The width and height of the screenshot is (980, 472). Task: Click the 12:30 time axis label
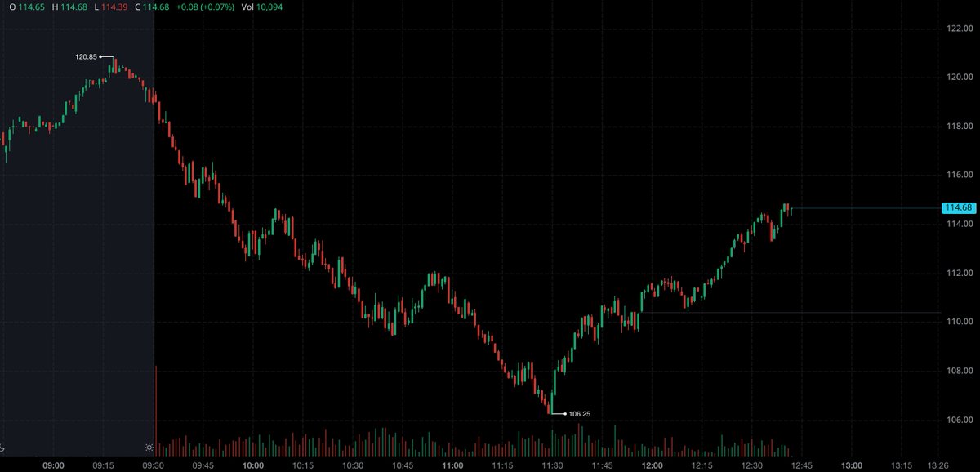(x=751, y=465)
